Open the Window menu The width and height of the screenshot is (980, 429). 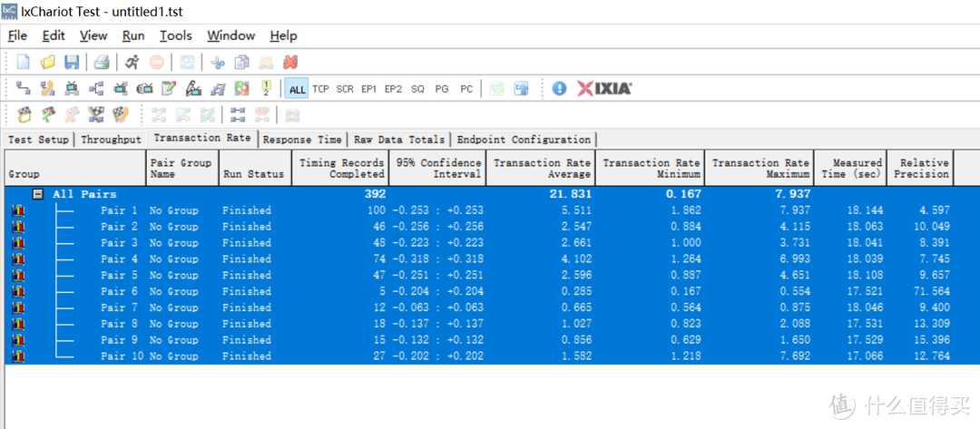[230, 35]
